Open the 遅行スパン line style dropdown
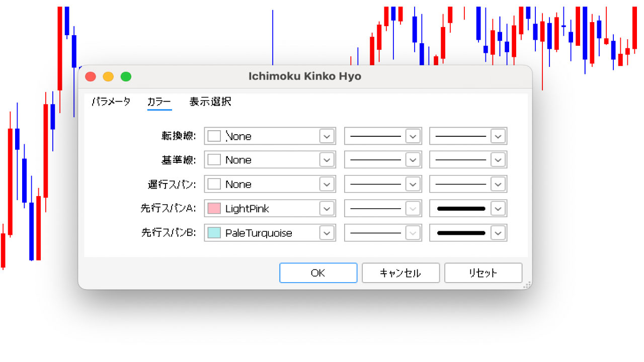The image size is (644, 362). click(x=413, y=184)
